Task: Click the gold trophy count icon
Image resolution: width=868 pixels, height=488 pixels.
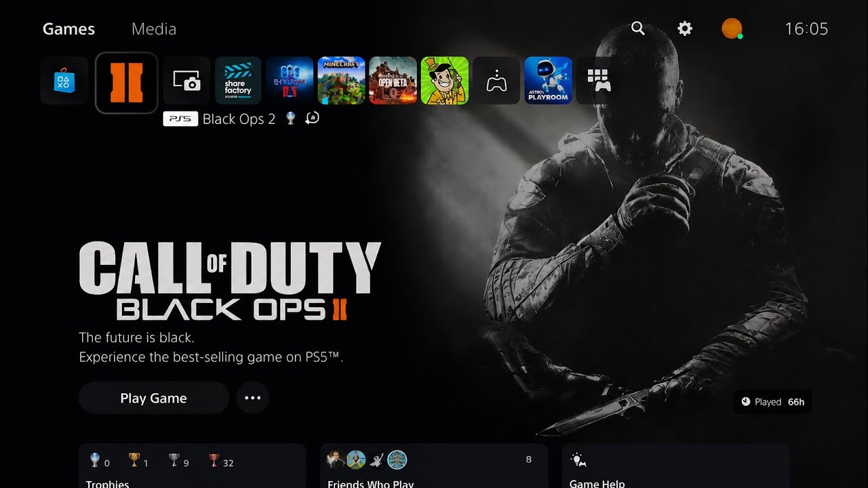Action: coord(134,461)
